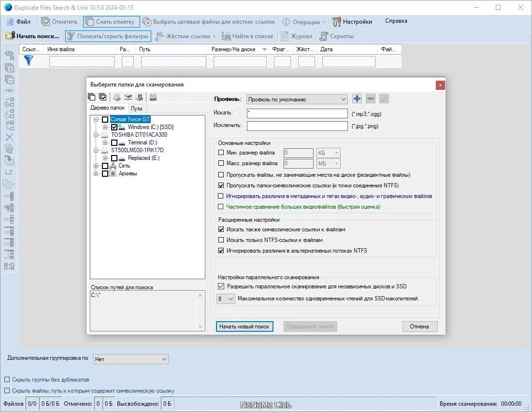Open the МБ size unit dropdown
The width and height of the screenshot is (532, 412).
point(328,163)
